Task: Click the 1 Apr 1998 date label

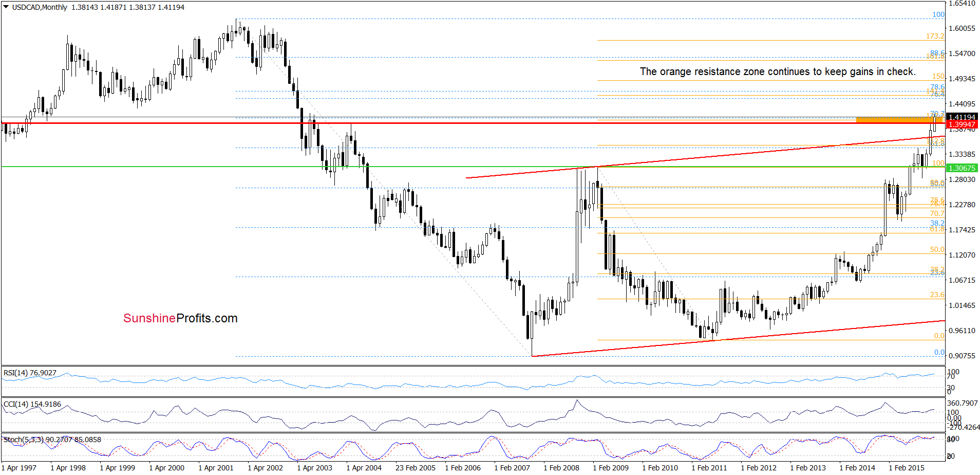Action: tap(68, 468)
